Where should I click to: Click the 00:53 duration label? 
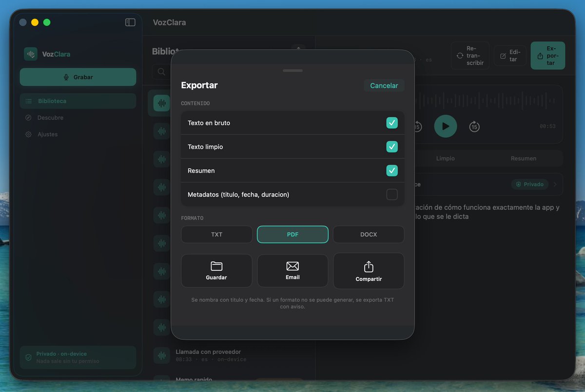click(x=547, y=126)
